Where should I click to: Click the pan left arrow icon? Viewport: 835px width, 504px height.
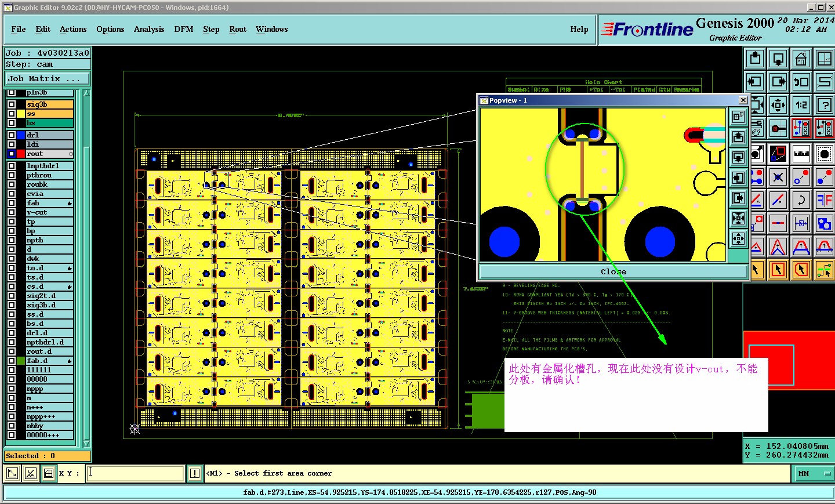point(755,82)
